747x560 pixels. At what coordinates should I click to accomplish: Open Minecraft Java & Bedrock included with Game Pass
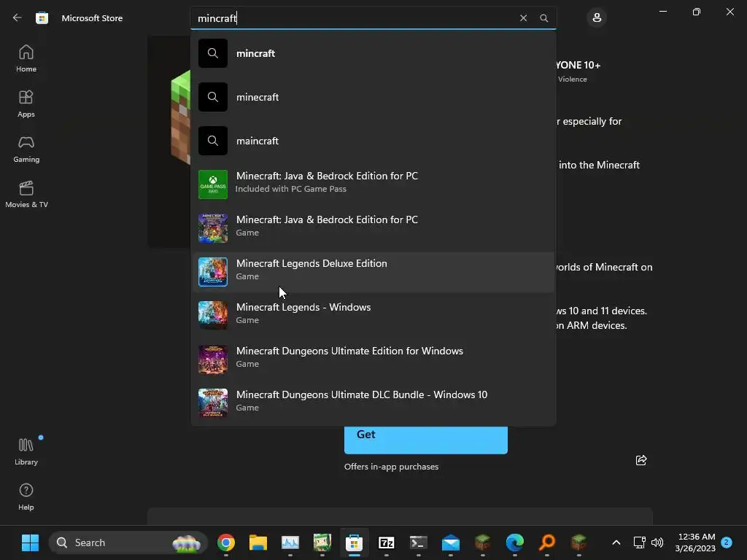coord(373,184)
